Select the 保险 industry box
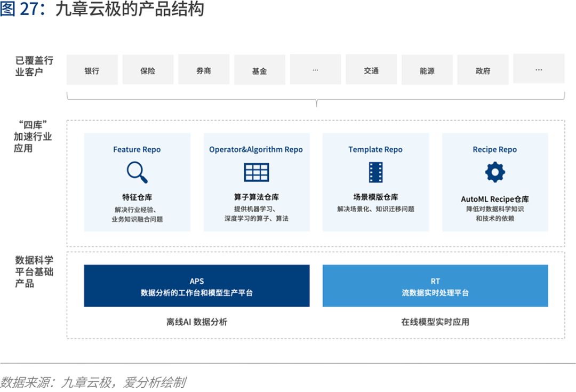Screen dimensions: 576x392 [x=148, y=69]
